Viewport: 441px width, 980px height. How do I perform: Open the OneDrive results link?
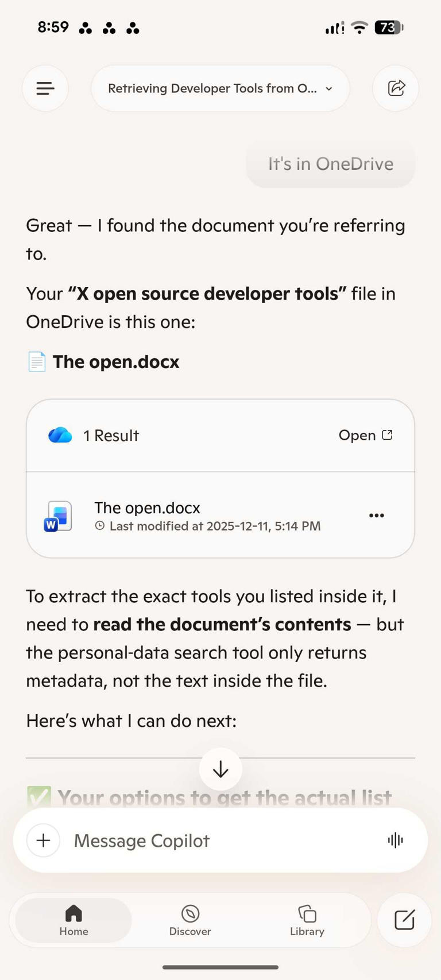click(366, 435)
